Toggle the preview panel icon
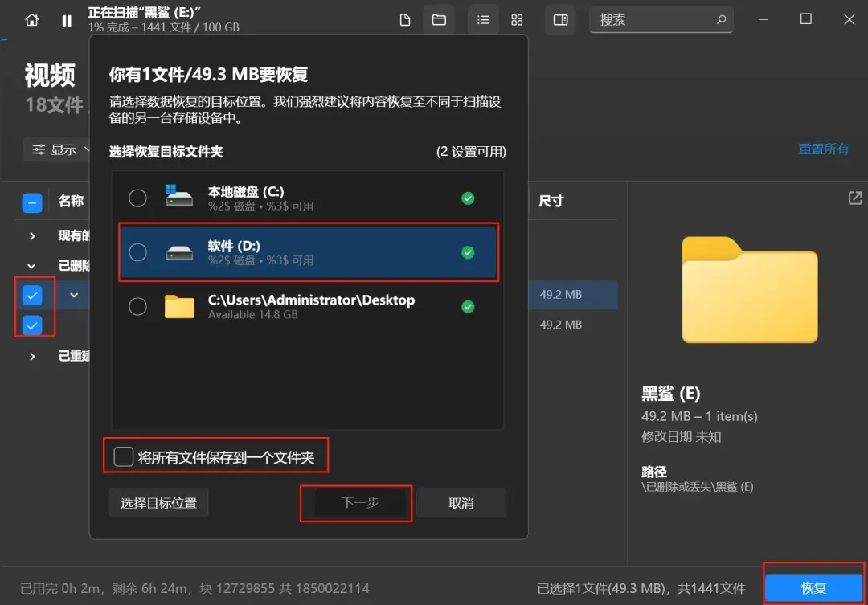This screenshot has width=868, height=605. point(560,19)
